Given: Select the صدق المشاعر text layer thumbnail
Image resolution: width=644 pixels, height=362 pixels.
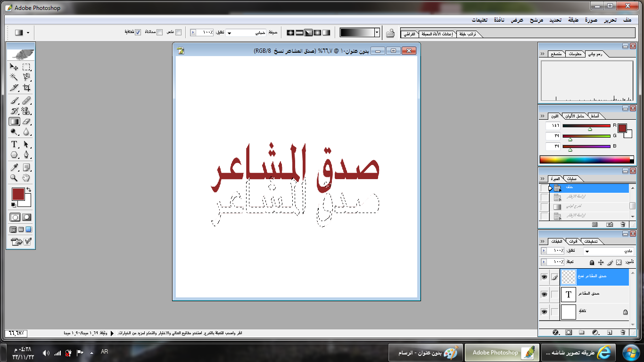Looking at the screenshot, I should click(569, 294).
